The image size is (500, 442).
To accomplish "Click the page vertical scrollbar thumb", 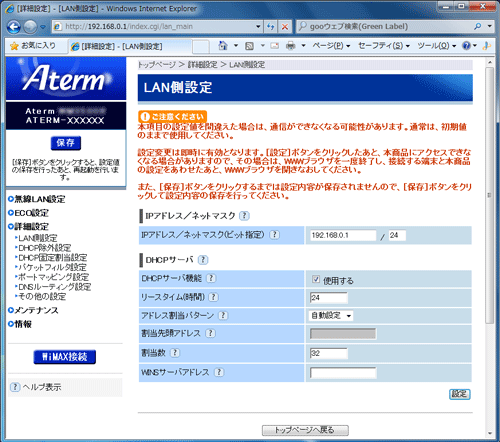I will tap(489, 195).
